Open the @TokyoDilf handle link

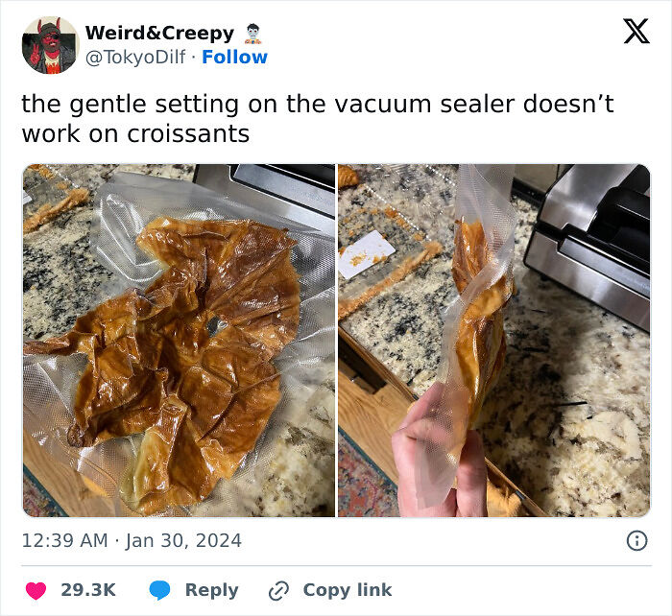click(135, 57)
